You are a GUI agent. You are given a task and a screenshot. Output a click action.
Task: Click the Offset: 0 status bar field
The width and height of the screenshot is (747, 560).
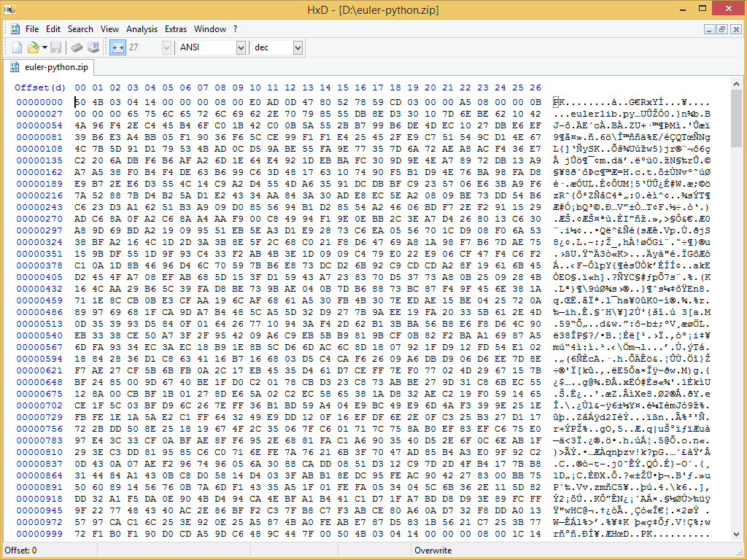(22, 551)
